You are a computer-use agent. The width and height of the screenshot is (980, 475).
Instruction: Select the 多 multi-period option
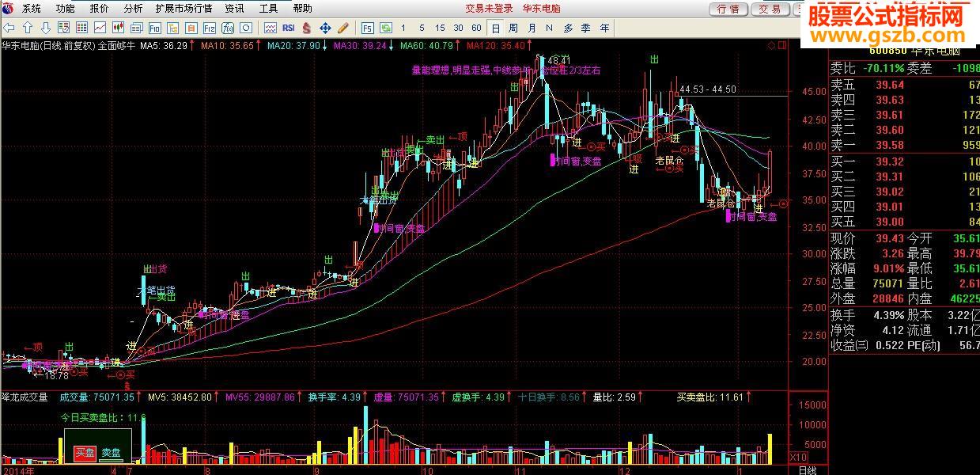point(568,28)
